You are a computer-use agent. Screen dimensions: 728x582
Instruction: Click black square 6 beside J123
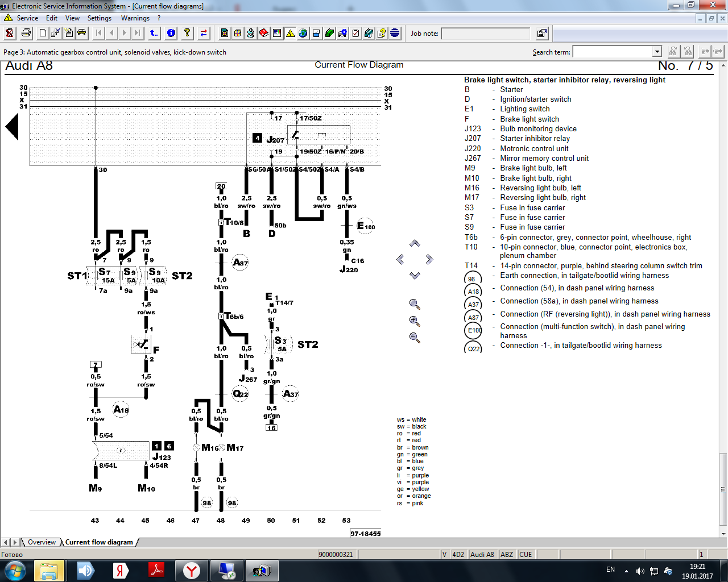click(169, 446)
